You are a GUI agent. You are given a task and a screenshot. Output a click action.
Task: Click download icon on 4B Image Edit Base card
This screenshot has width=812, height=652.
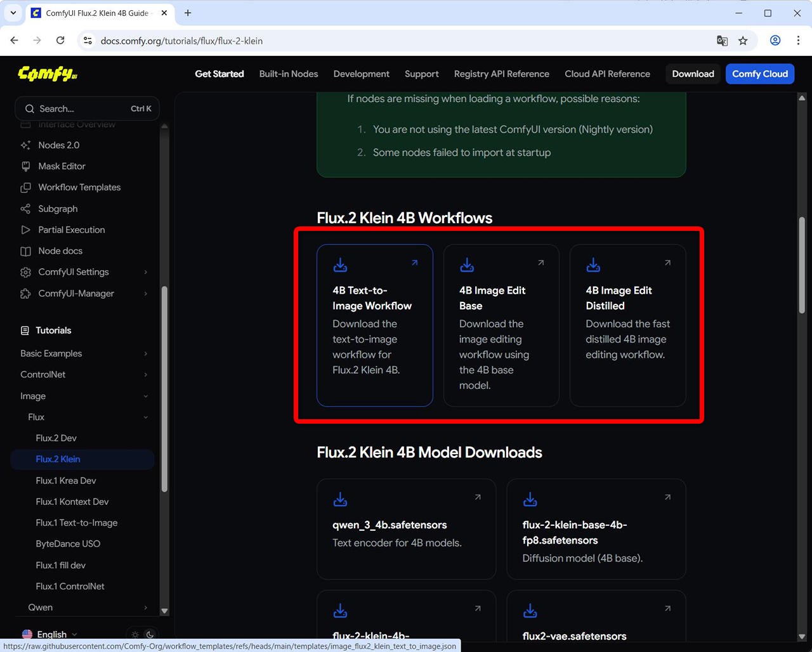pos(467,264)
